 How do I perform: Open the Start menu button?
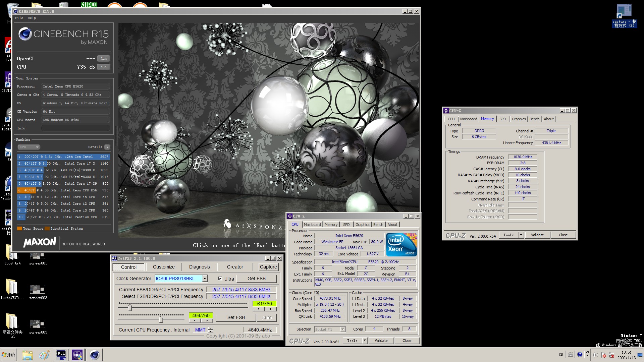click(9, 355)
